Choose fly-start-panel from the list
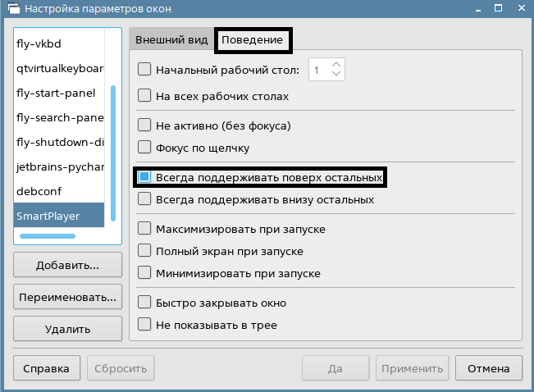The width and height of the screenshot is (534, 392). point(60,92)
